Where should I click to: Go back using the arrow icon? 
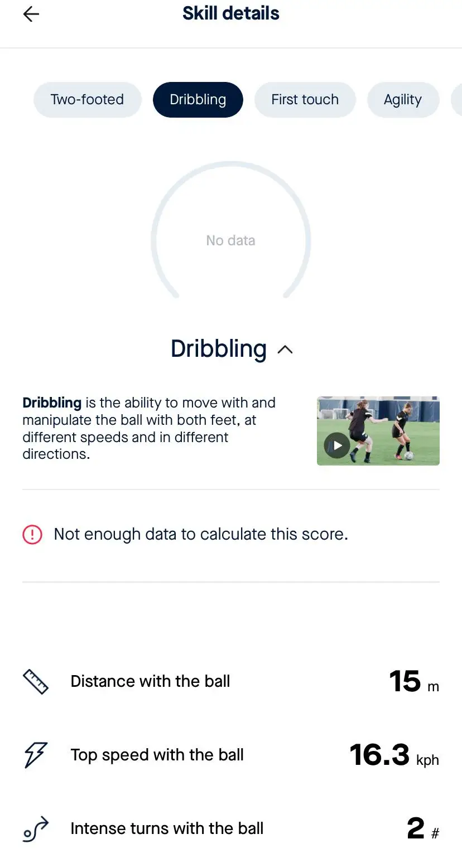coord(31,14)
